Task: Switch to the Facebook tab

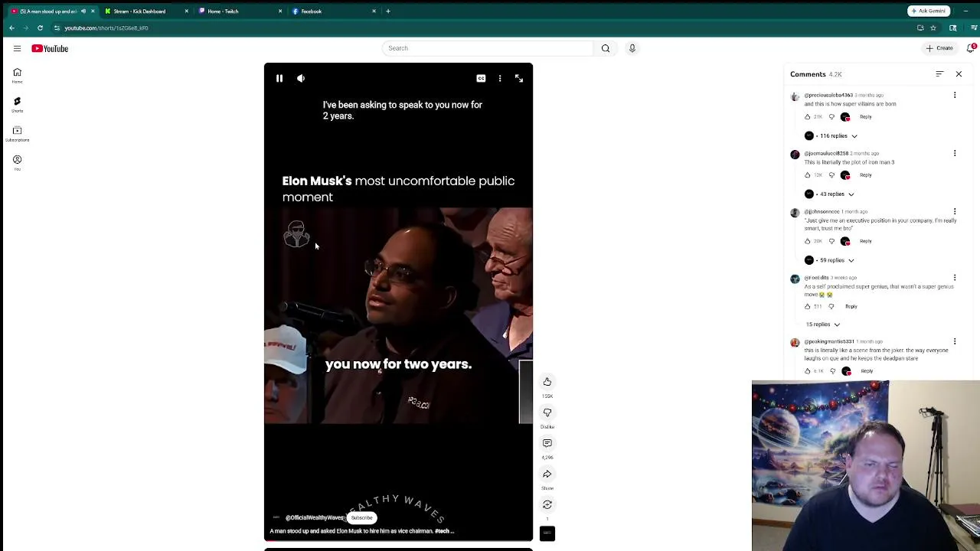Action: pos(312,11)
